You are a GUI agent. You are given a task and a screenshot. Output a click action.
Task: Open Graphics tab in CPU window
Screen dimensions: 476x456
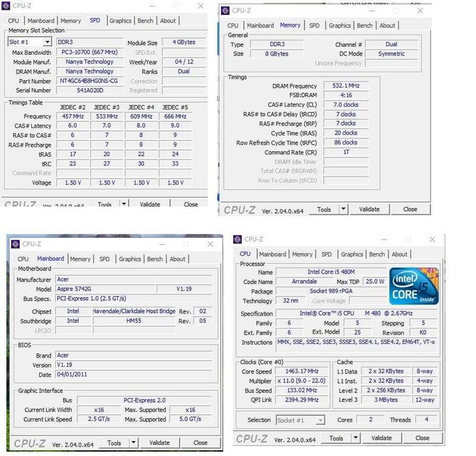point(352,254)
